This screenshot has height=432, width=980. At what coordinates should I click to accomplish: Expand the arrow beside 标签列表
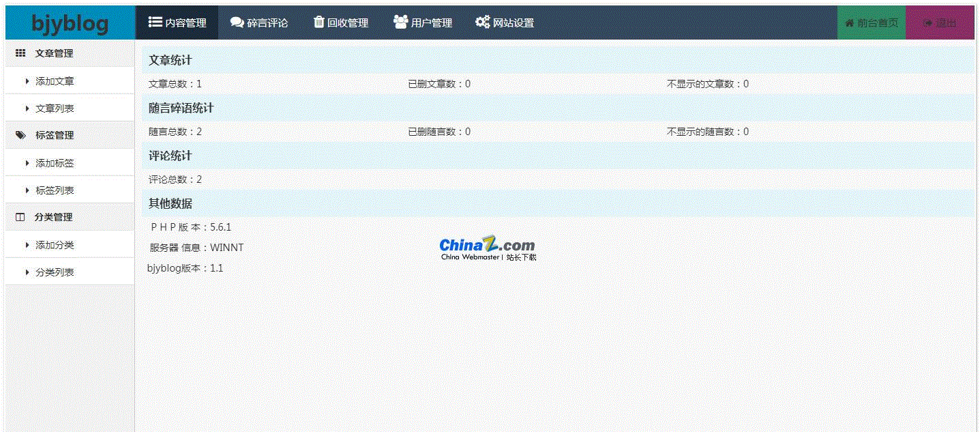click(x=27, y=190)
